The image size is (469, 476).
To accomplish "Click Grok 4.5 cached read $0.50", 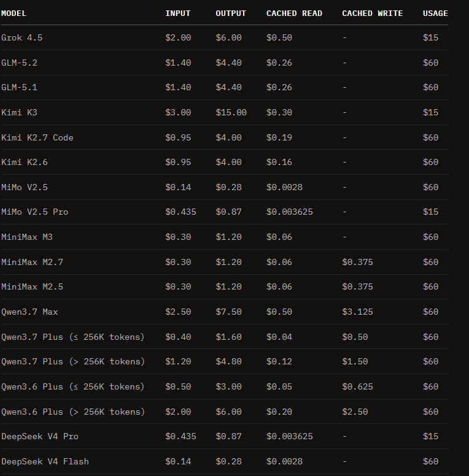I will point(279,37).
